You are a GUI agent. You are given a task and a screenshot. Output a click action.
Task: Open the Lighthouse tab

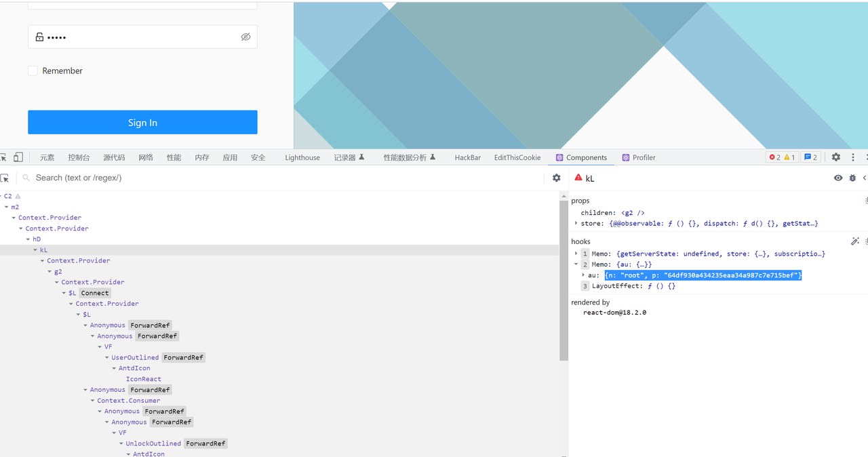(302, 157)
